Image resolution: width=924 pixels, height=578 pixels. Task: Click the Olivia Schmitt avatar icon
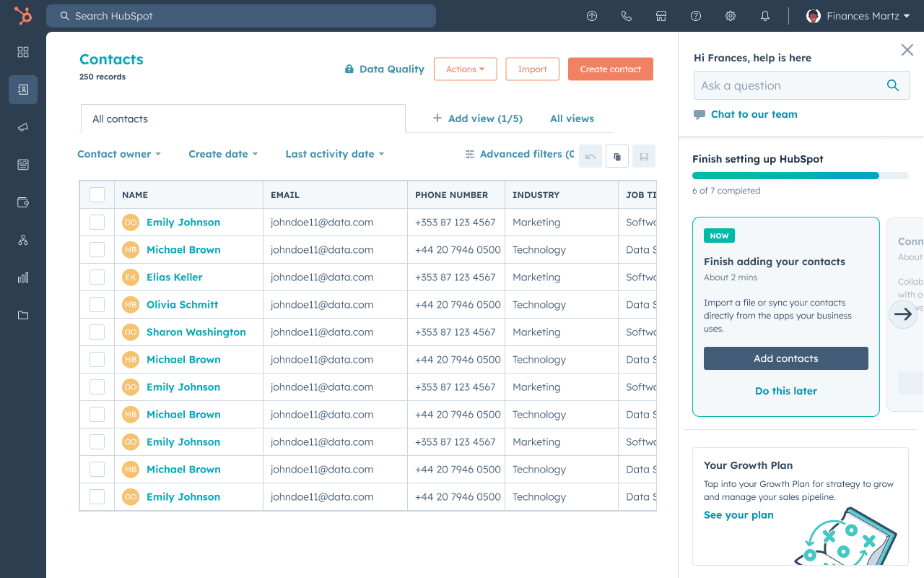pos(131,305)
